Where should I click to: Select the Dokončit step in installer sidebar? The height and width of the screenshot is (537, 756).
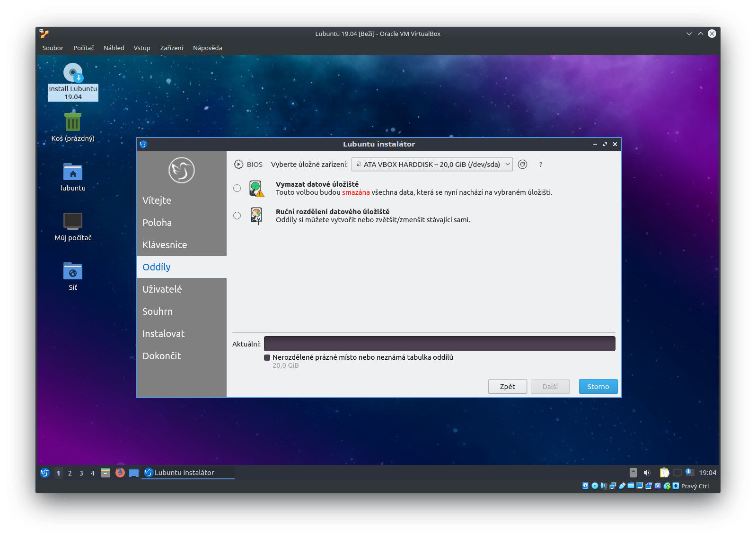[x=182, y=356]
